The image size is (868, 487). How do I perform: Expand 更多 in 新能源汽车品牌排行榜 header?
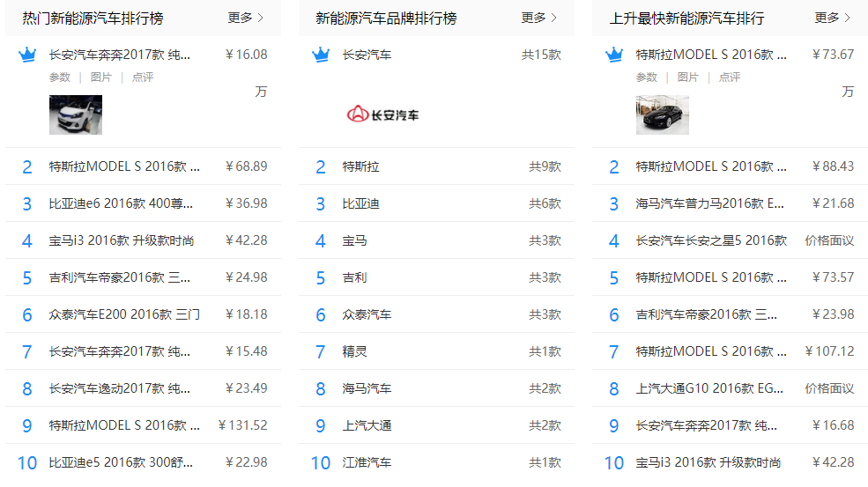point(539,18)
